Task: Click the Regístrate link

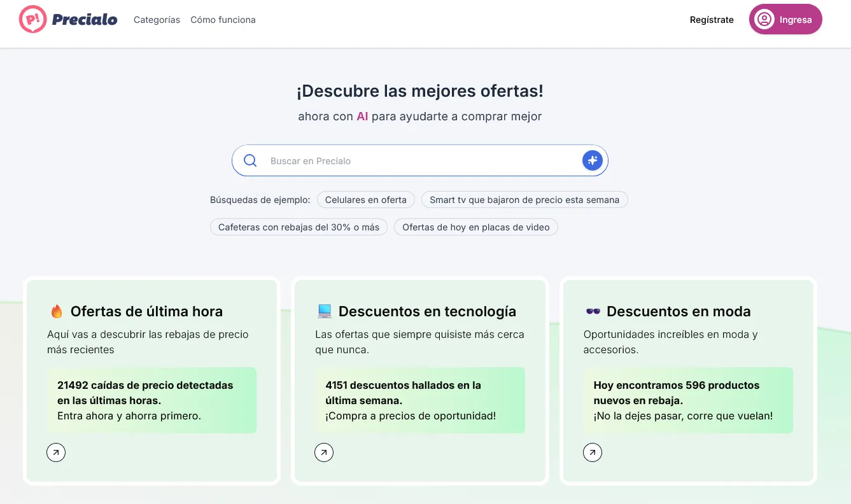Action: [712, 20]
